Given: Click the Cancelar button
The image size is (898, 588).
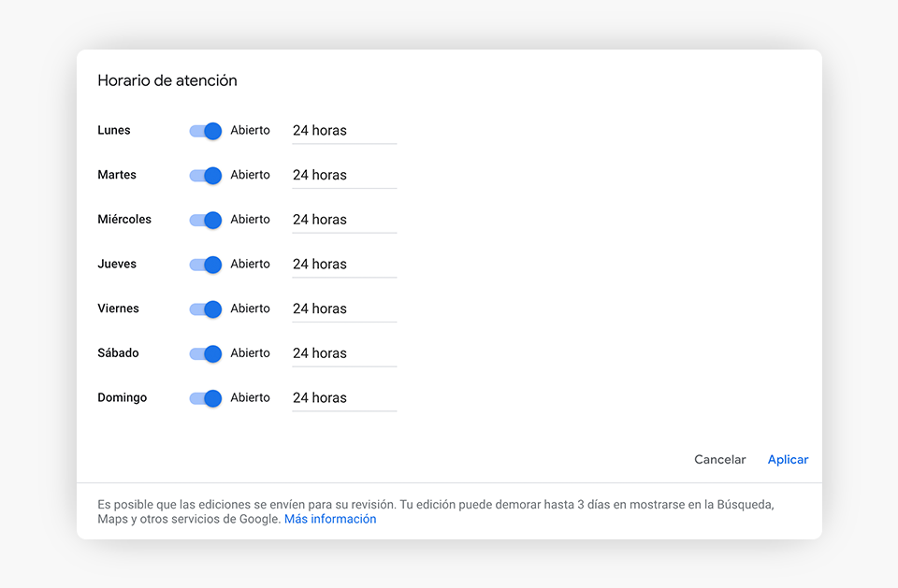Looking at the screenshot, I should click(x=720, y=459).
